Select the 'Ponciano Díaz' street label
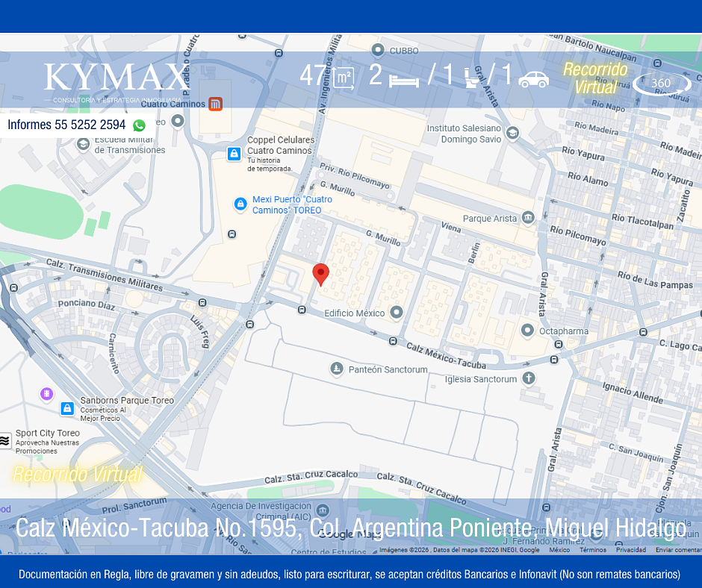This screenshot has height=588, width=702. (x=87, y=304)
